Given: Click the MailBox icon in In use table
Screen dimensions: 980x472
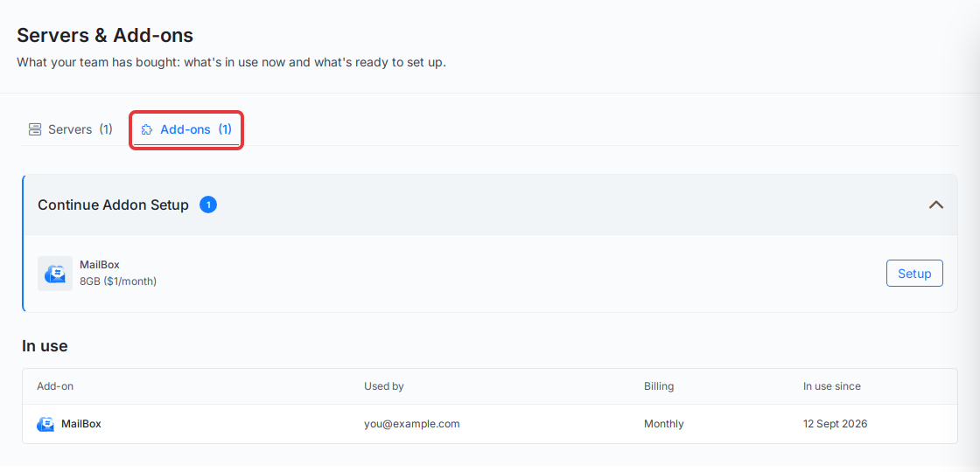Looking at the screenshot, I should (x=45, y=424).
